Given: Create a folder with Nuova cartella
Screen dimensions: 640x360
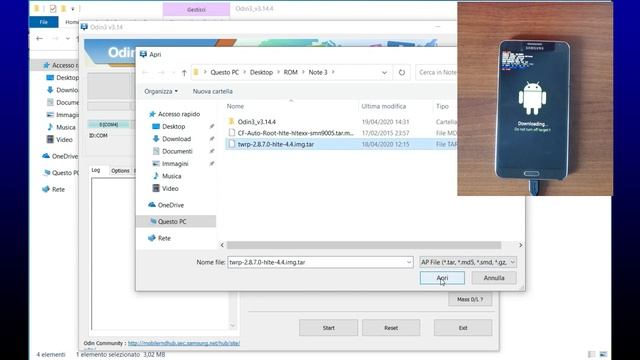Looking at the screenshot, I should [x=213, y=91].
